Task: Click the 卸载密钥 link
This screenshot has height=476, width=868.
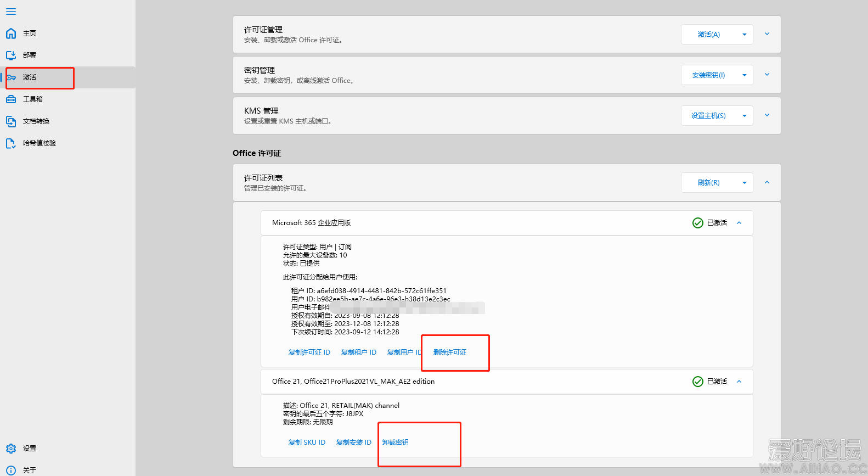Action: pos(395,443)
